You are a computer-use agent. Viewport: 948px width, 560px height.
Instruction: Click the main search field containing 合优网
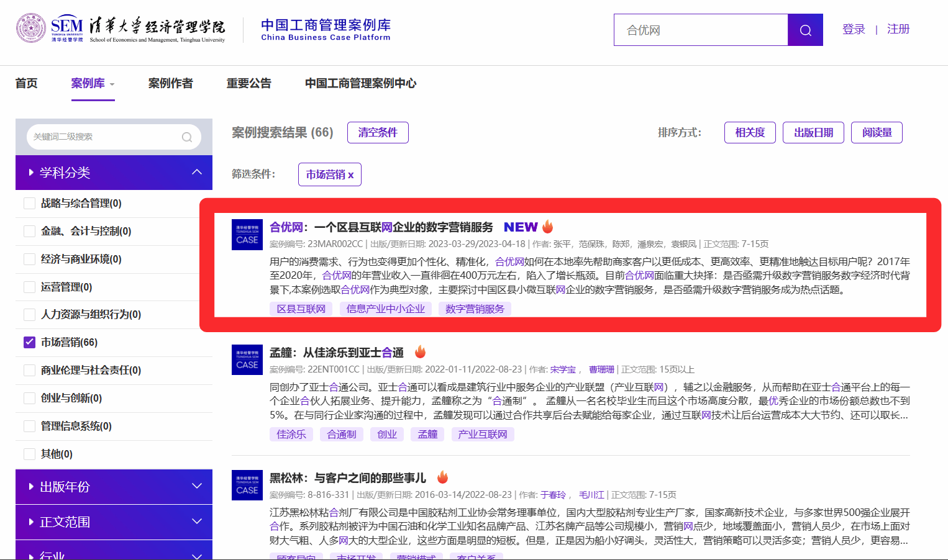point(701,30)
